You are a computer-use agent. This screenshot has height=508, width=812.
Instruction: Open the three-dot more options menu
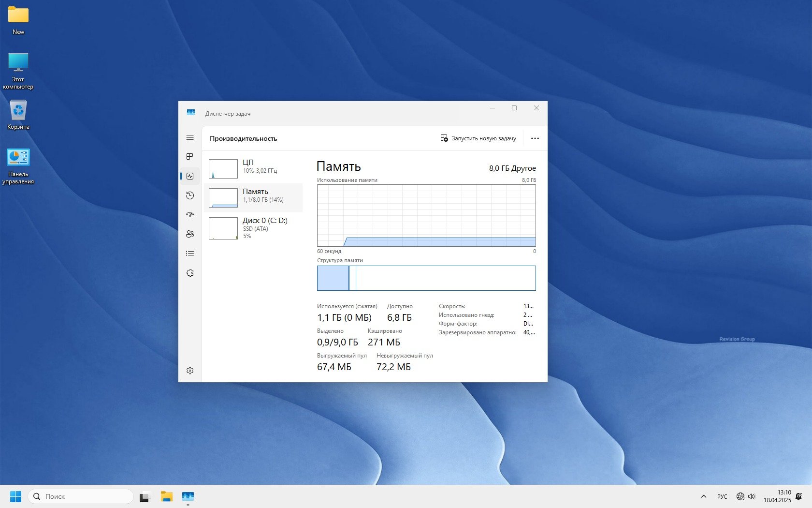pyautogui.click(x=535, y=138)
